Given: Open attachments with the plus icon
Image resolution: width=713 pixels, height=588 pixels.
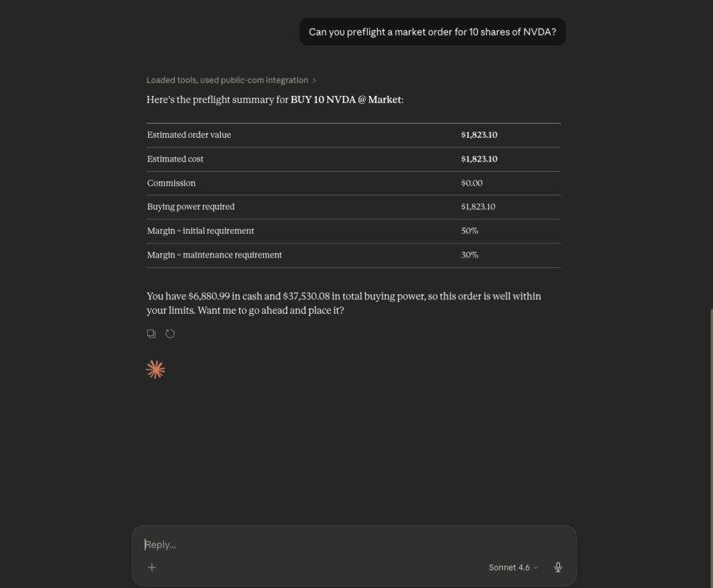Looking at the screenshot, I should 152,567.
